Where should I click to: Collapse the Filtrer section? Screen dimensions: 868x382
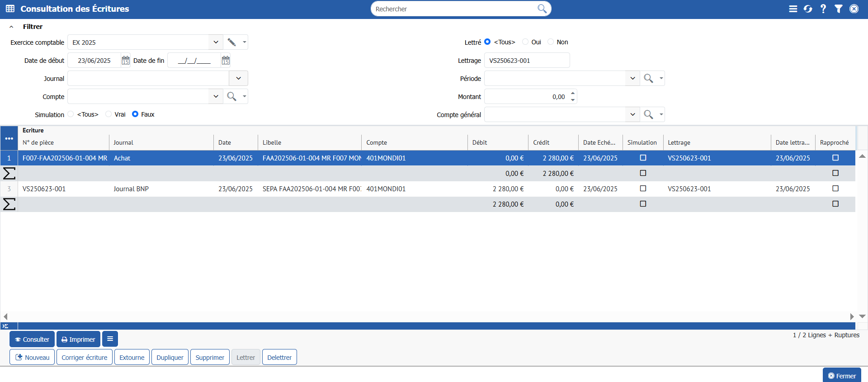pos(11,27)
